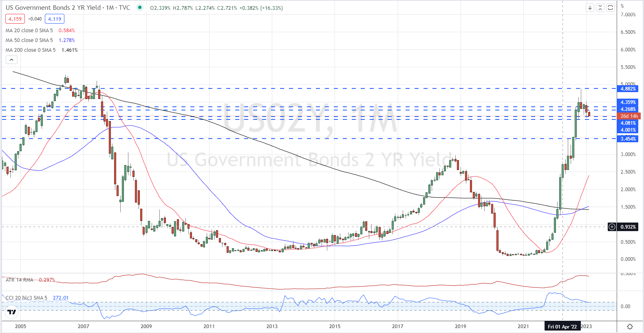Image resolution: width=644 pixels, height=333 pixels.
Task: Click the TradingView logo icon
Action: click(x=12, y=312)
